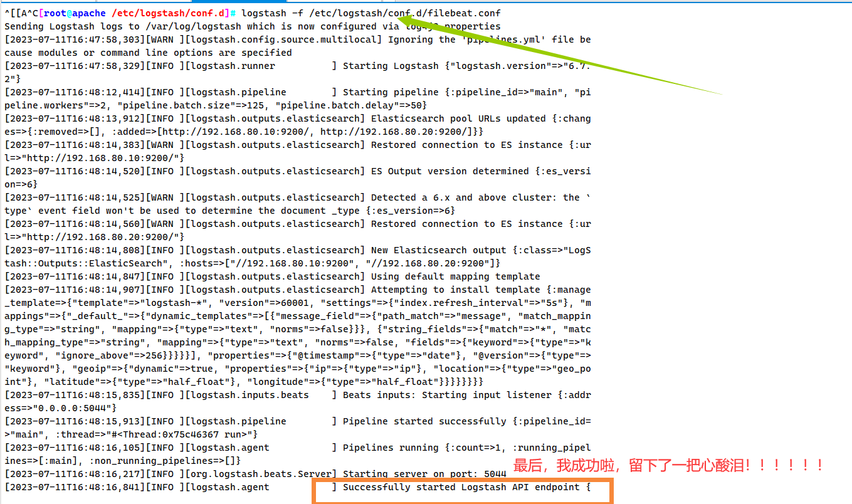Select timestamp '2023-07-11T16:47:58,303'
This screenshot has height=504, width=852.
tap(75, 39)
